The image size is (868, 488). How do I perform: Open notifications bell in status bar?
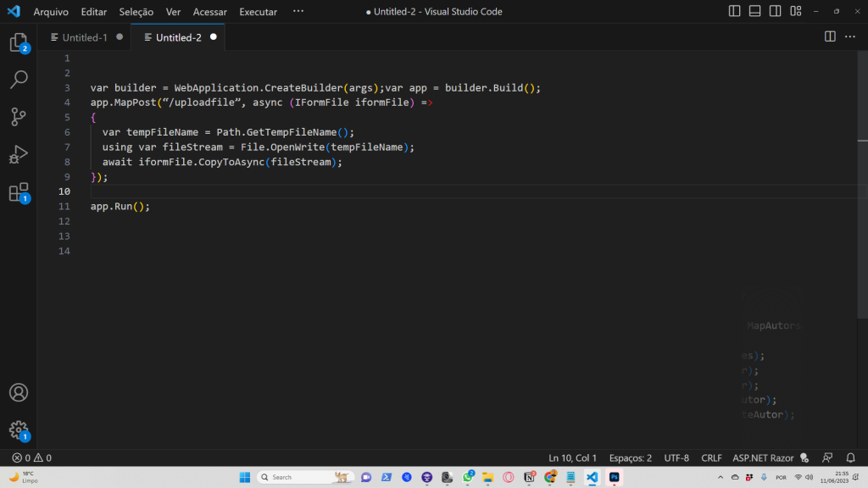[851, 457]
